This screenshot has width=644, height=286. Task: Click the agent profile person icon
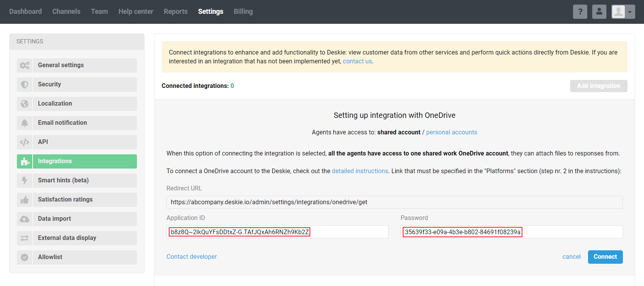599,12
